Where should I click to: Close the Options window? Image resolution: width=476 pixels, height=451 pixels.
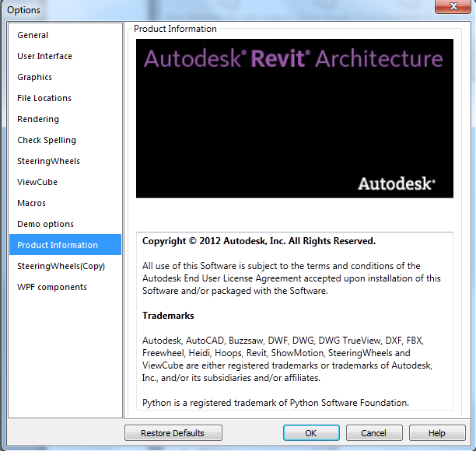(453, 7)
